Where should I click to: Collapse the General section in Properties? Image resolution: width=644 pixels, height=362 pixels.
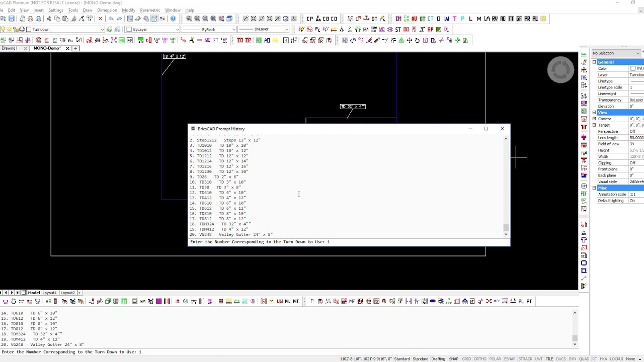click(x=594, y=62)
